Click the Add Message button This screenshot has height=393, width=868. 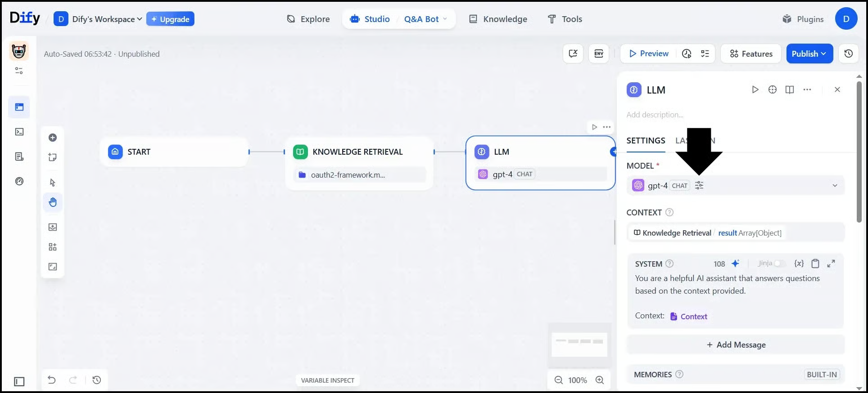tap(736, 345)
